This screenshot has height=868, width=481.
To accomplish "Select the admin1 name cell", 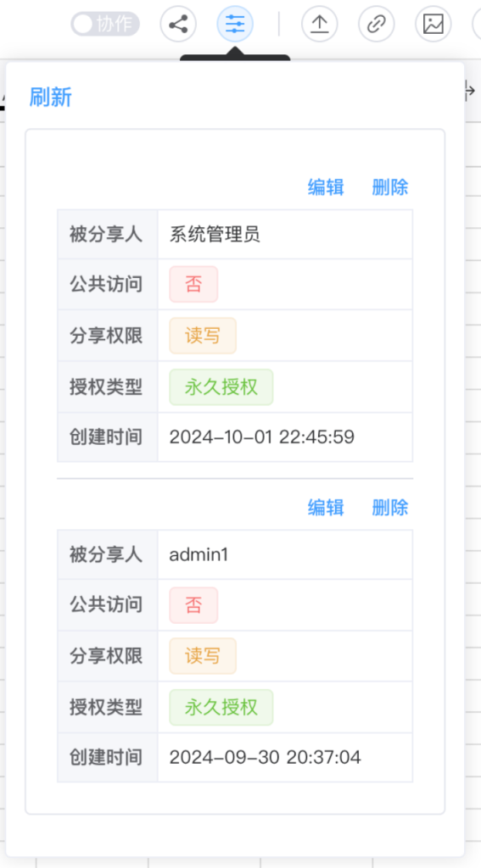I will [x=285, y=554].
